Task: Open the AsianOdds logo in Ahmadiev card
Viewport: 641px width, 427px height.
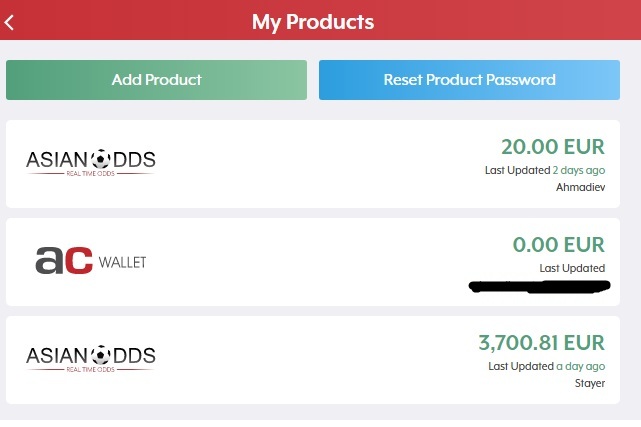Action: (x=91, y=163)
